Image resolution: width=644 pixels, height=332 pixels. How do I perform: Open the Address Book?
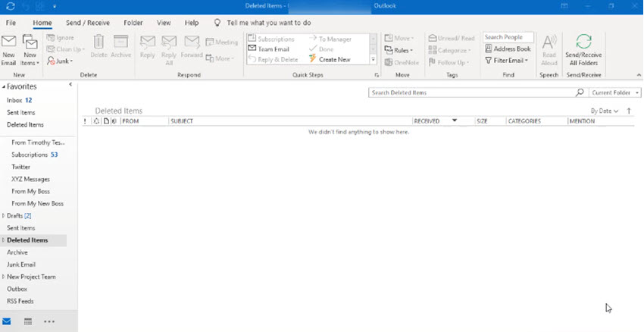point(508,49)
